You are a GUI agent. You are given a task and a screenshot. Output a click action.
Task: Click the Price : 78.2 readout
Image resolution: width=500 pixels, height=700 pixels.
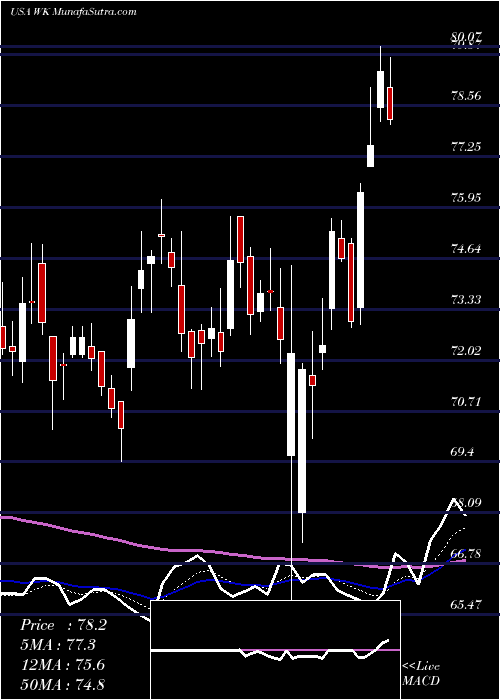[x=63, y=625]
